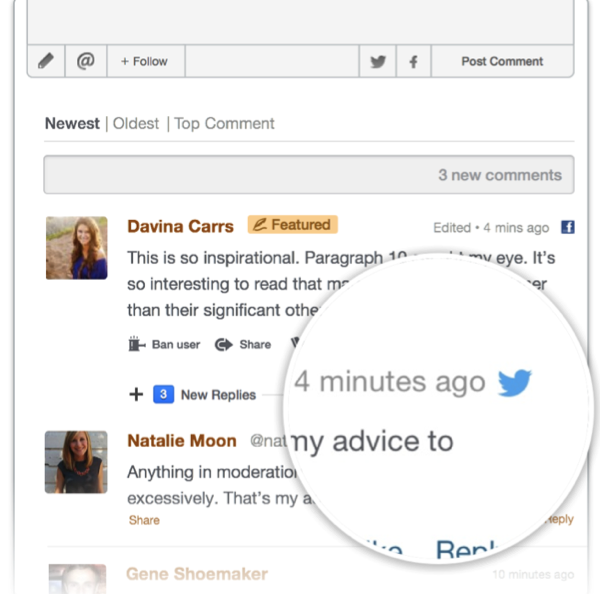Toggle Twitter sharing in the comment box
This screenshot has width=600, height=594.
click(x=378, y=61)
